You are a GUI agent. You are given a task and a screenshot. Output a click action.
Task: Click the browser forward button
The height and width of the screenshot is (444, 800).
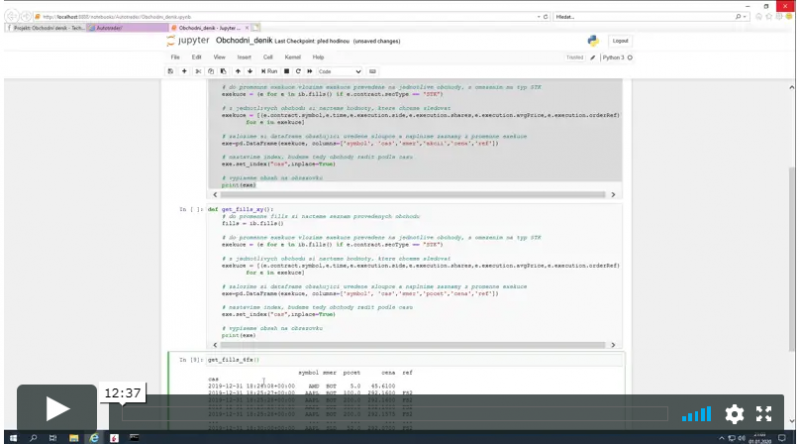pyautogui.click(x=26, y=16)
